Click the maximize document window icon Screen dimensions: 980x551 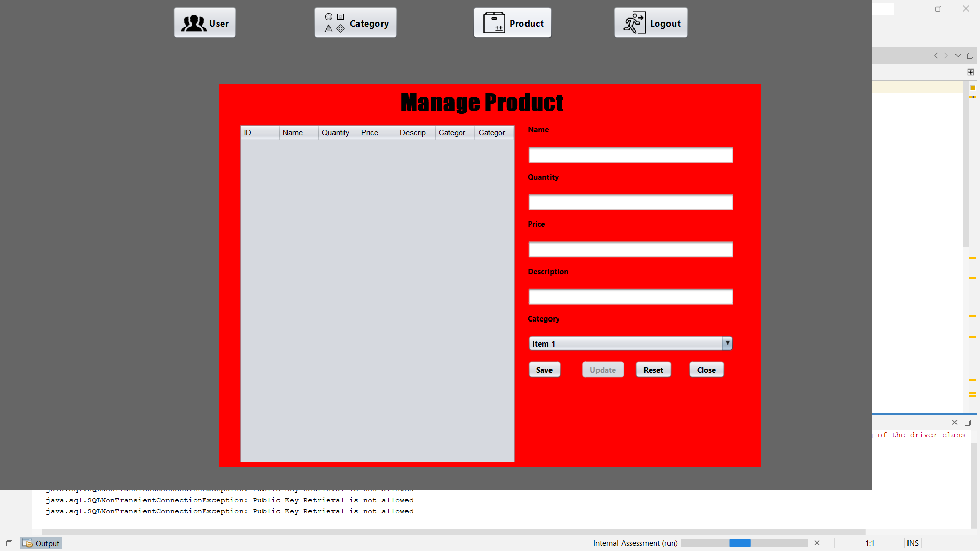(x=970, y=55)
